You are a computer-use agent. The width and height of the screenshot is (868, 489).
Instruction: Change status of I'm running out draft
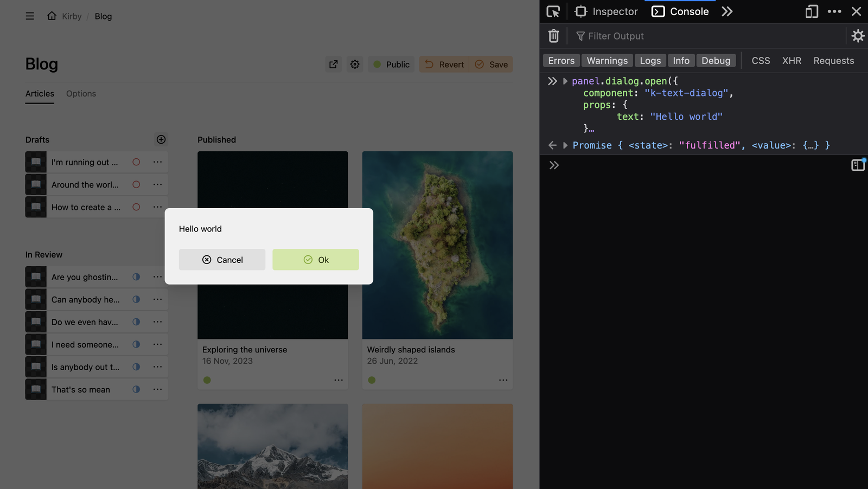tap(136, 162)
